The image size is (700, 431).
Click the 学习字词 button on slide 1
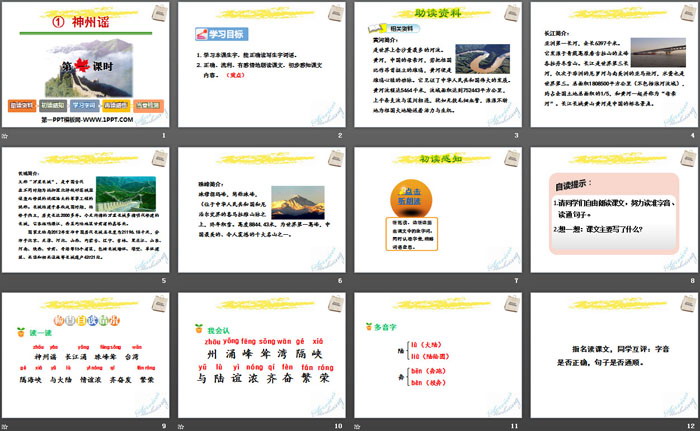(x=84, y=105)
